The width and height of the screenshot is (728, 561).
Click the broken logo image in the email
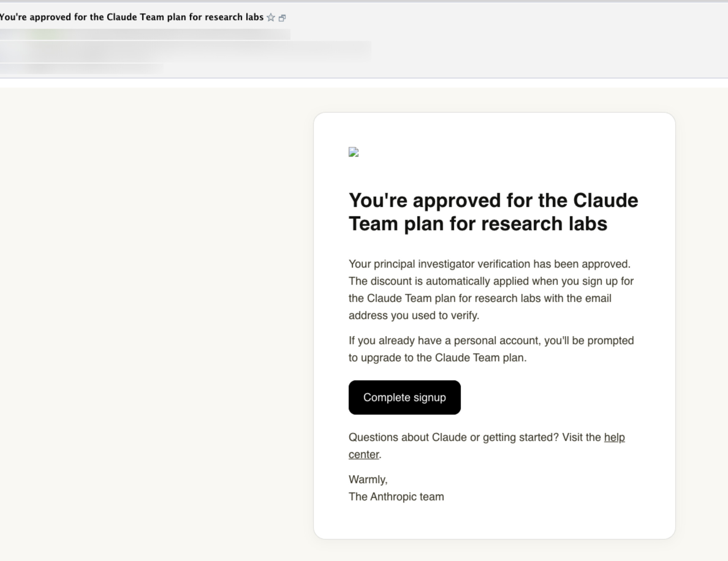pyautogui.click(x=353, y=152)
